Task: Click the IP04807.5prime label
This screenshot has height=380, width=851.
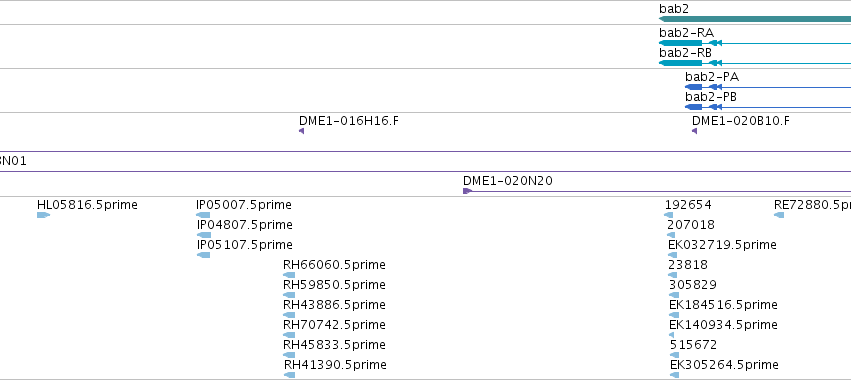Action: pos(244,225)
